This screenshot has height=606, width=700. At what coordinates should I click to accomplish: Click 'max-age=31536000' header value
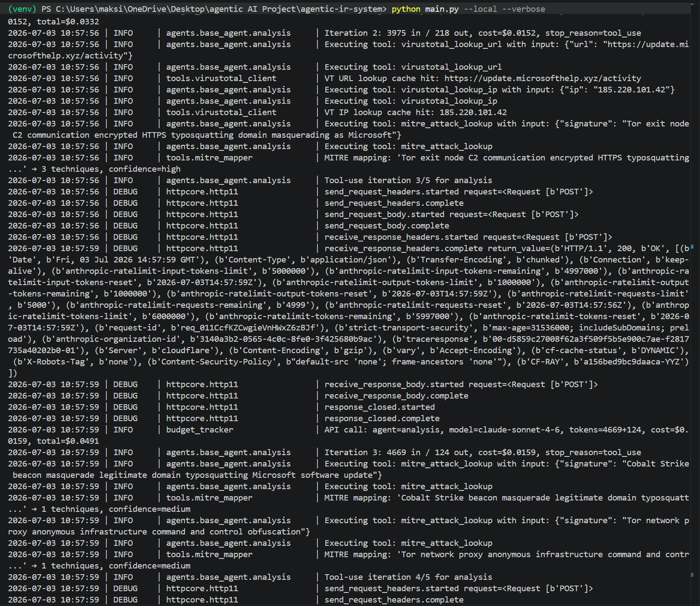[x=531, y=327]
